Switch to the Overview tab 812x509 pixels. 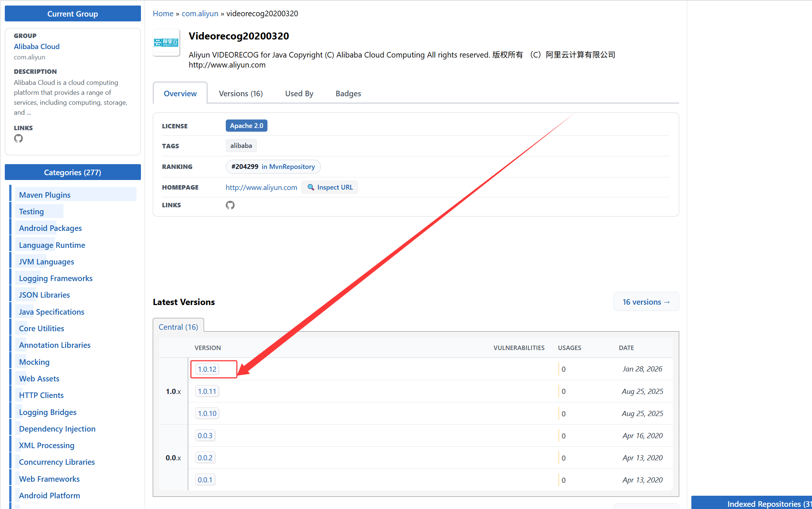point(180,94)
